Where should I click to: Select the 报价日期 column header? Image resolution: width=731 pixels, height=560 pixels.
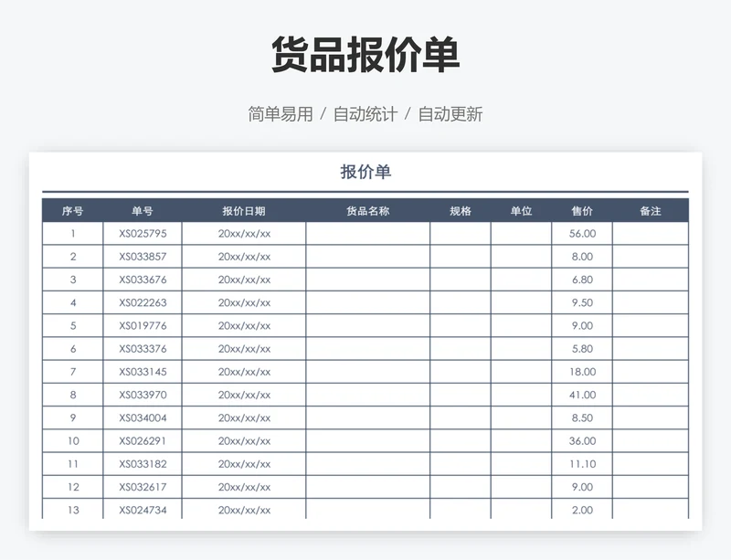coord(244,211)
